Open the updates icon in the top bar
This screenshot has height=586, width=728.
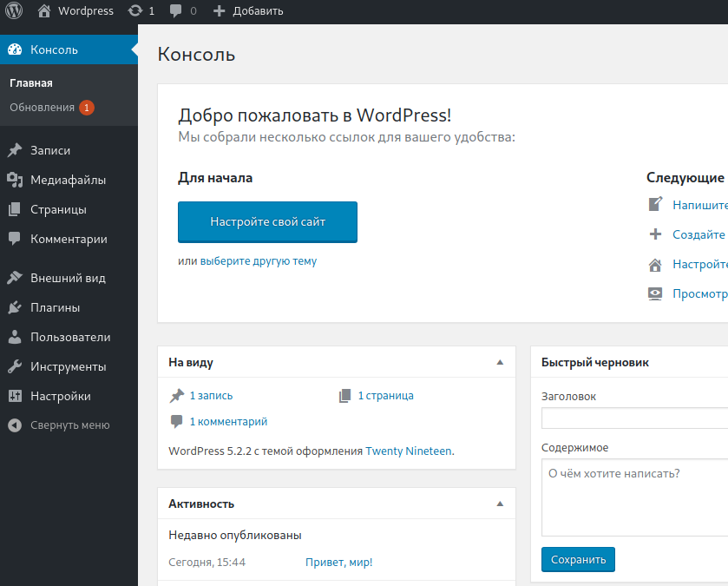pos(135,10)
